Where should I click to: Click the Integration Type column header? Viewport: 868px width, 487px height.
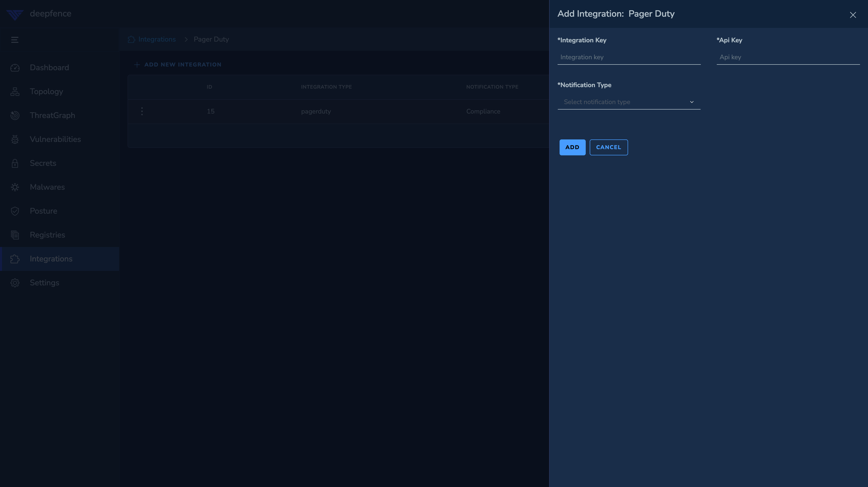click(x=326, y=87)
